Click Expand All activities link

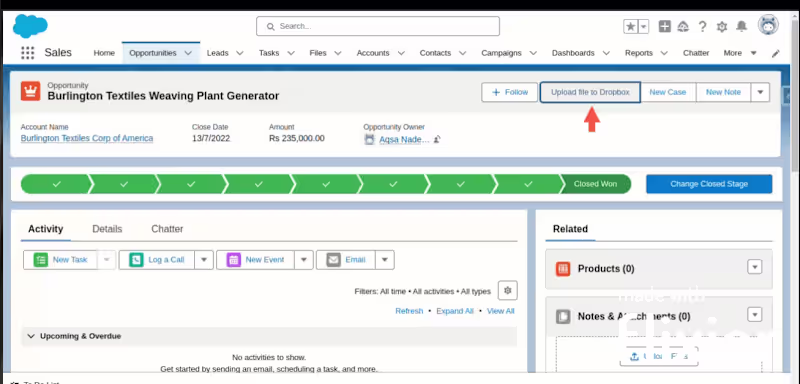tap(455, 311)
